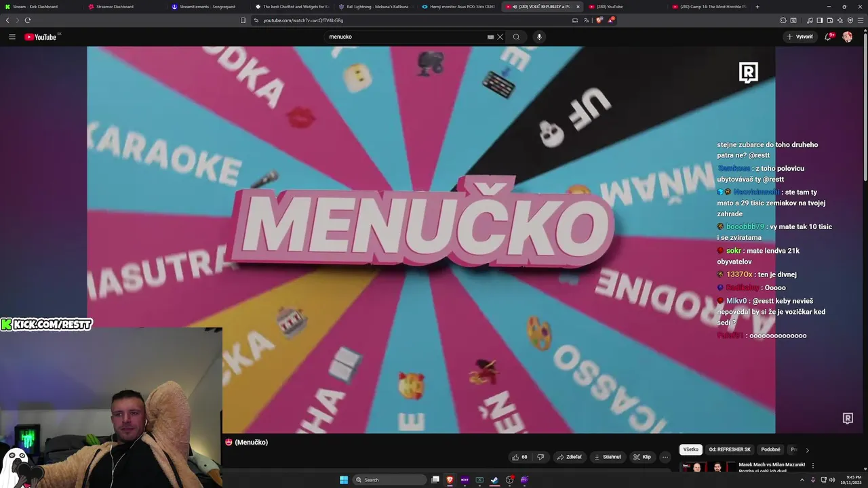Create a clip with Klip button
Image resolution: width=868 pixels, height=488 pixels.
642,457
